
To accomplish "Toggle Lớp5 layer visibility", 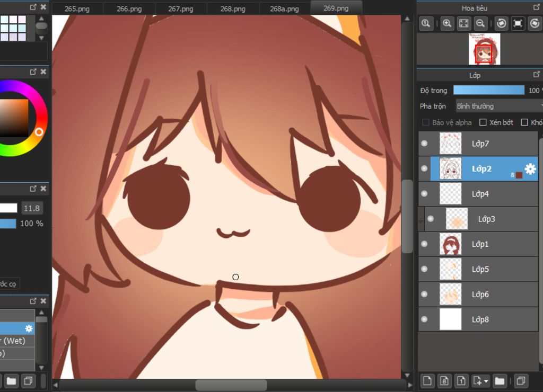I will coord(424,269).
